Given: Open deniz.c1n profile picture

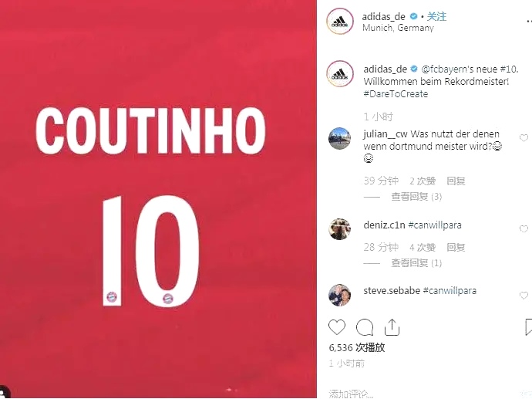Looking at the screenshot, I should click(339, 229).
